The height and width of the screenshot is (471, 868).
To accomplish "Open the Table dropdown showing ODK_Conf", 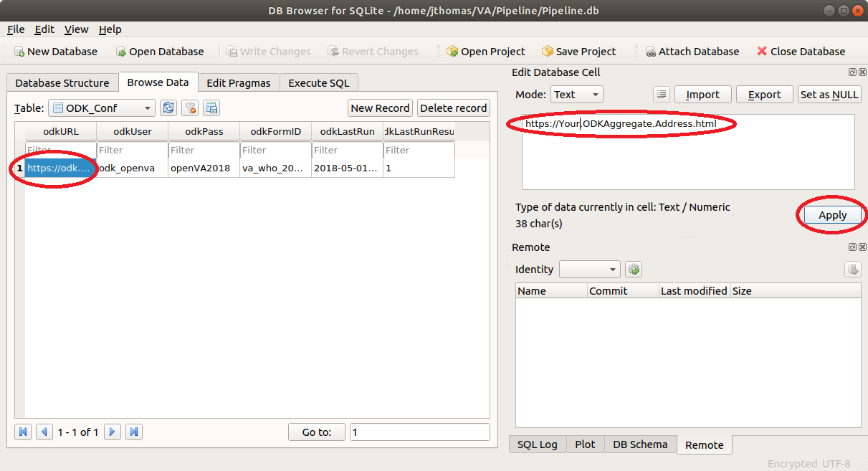I will point(101,108).
